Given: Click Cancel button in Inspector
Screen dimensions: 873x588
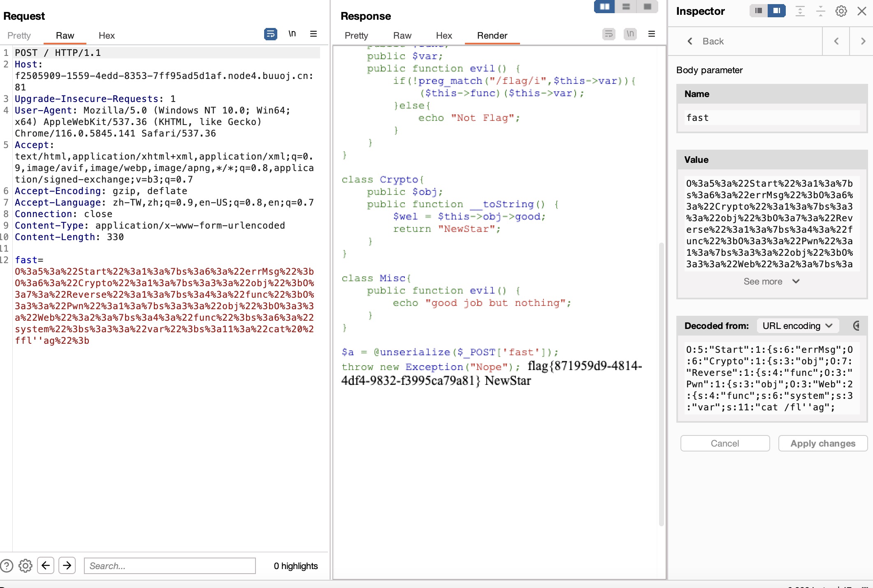Looking at the screenshot, I should tap(725, 443).
